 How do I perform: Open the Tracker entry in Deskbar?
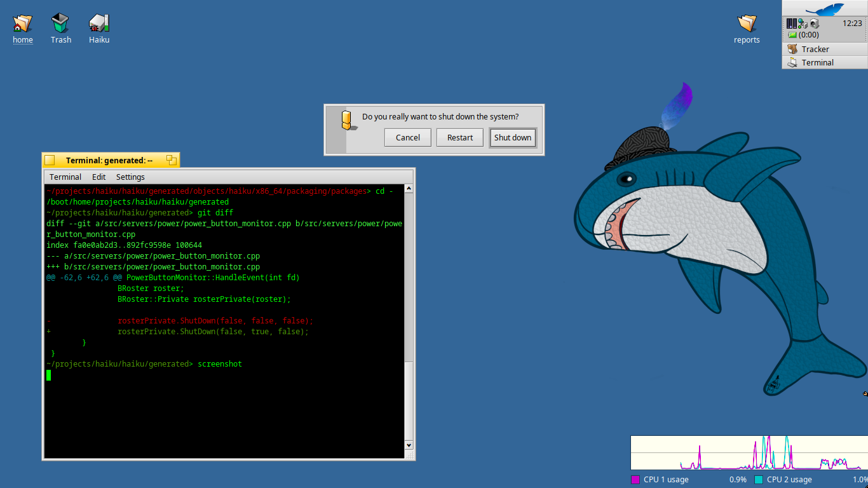click(824, 49)
